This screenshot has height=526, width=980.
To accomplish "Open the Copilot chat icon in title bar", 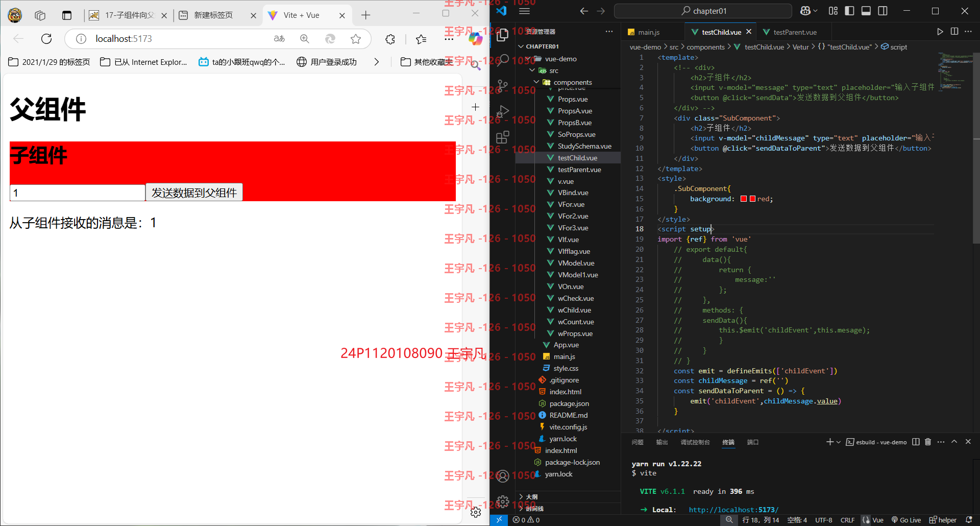I will 805,11.
